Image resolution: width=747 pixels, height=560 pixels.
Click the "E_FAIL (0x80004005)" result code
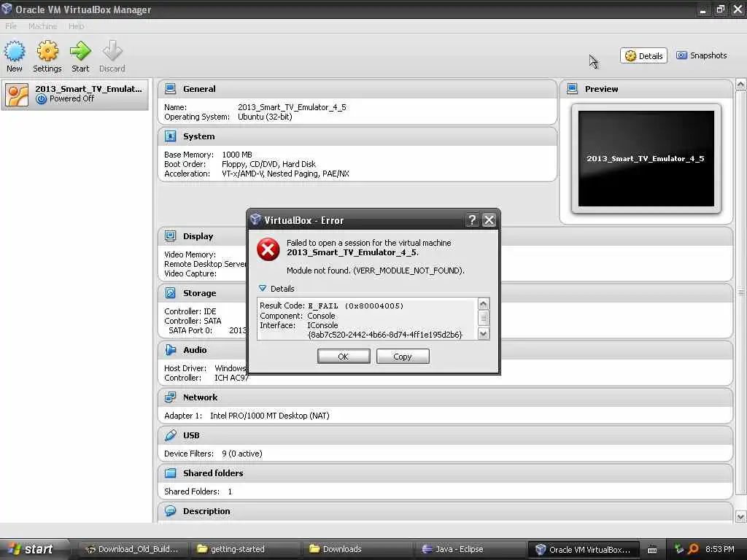coord(356,306)
